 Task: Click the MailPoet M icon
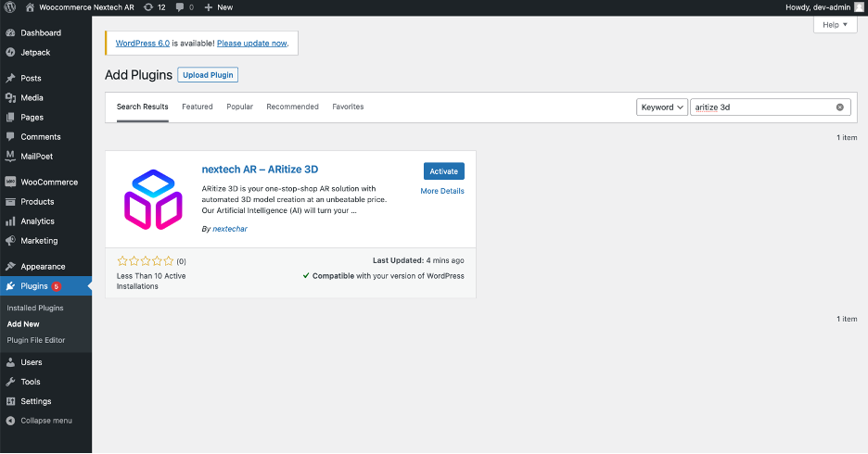[x=10, y=156]
